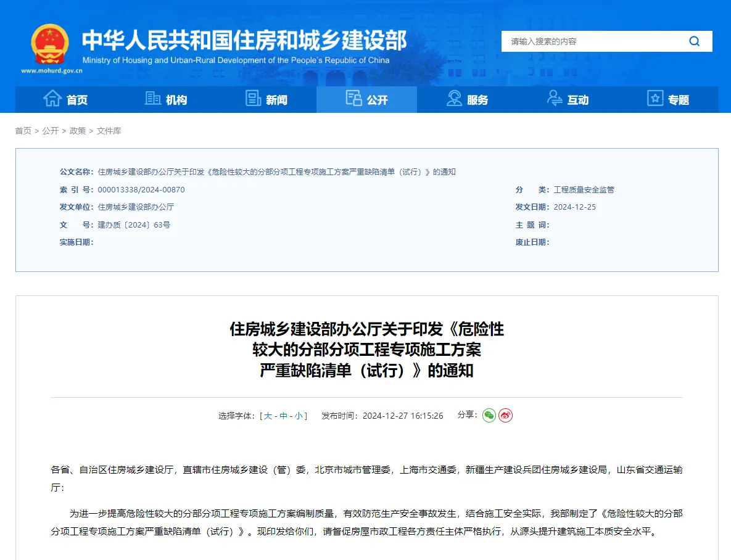
Task: Open the 首页 navigation tab
Action: coord(65,99)
